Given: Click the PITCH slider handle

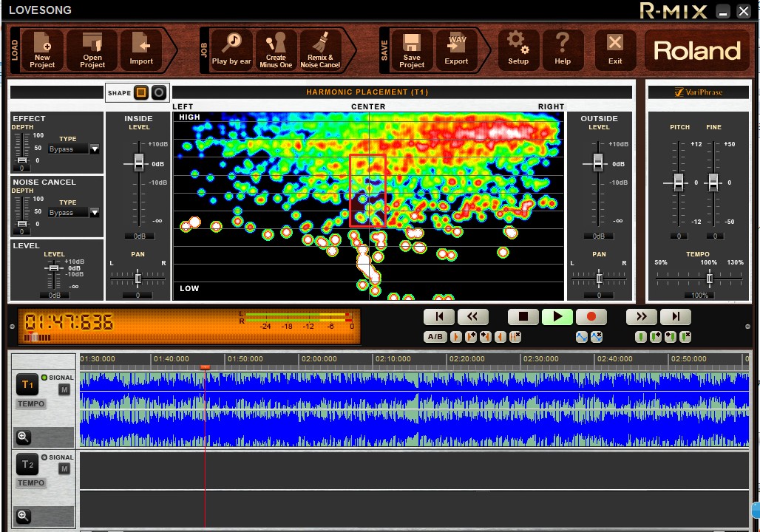Looking at the screenshot, I should 679,183.
